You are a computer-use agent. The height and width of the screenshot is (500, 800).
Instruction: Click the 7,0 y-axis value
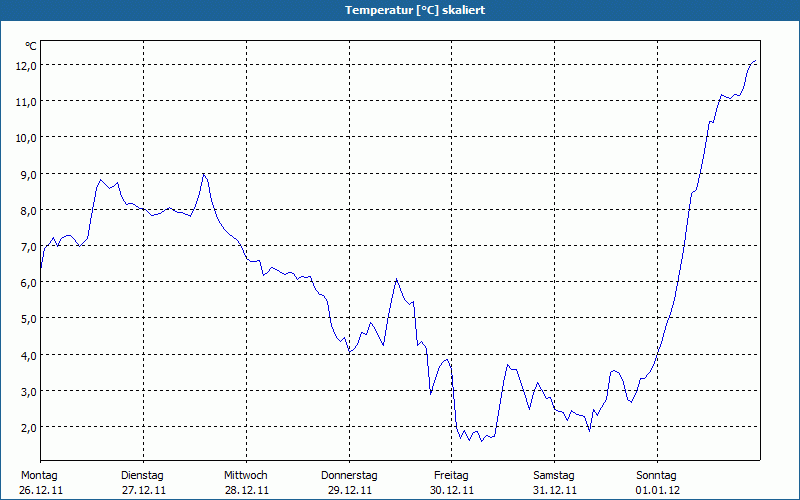coord(29,246)
